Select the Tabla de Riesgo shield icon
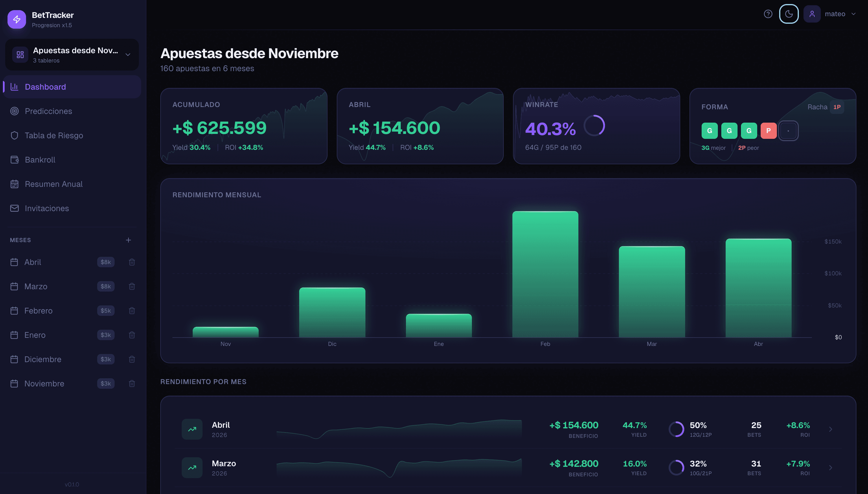This screenshot has width=868, height=494. pos(14,135)
